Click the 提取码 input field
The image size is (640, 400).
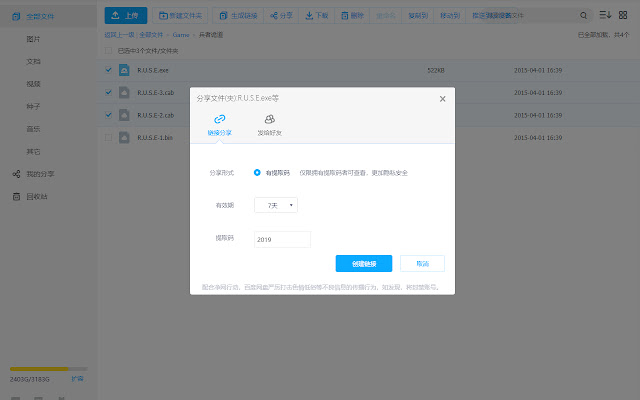point(283,239)
